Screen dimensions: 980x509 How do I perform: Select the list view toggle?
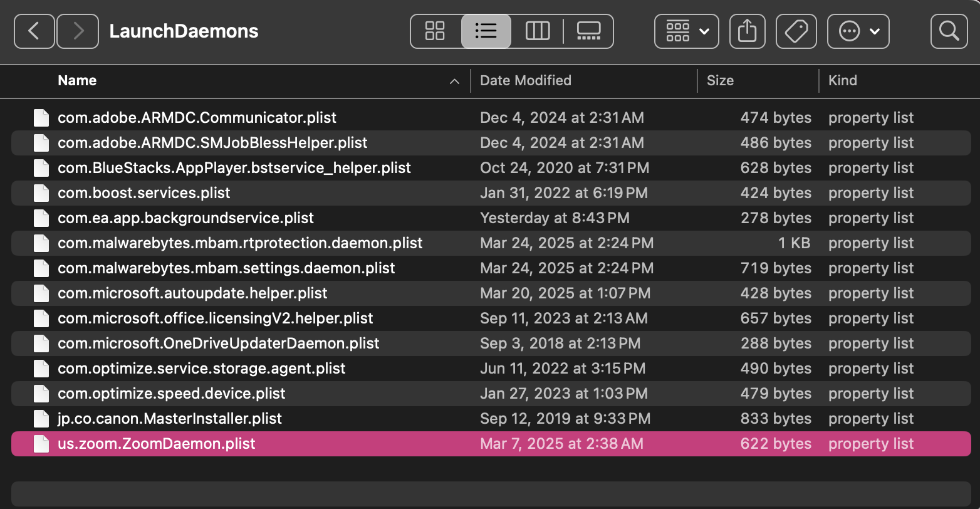486,31
